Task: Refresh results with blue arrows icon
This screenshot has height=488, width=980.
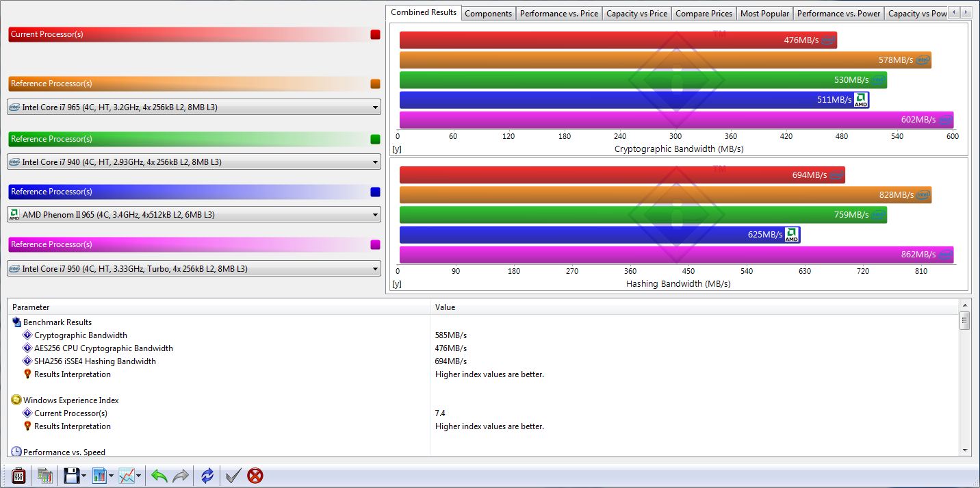Action: coord(207,475)
